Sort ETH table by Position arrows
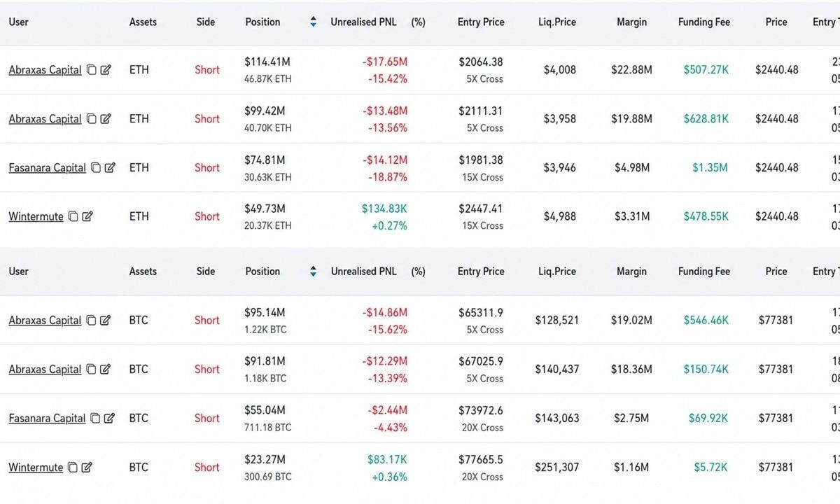Screen dimensions: 840x504 pos(313,22)
